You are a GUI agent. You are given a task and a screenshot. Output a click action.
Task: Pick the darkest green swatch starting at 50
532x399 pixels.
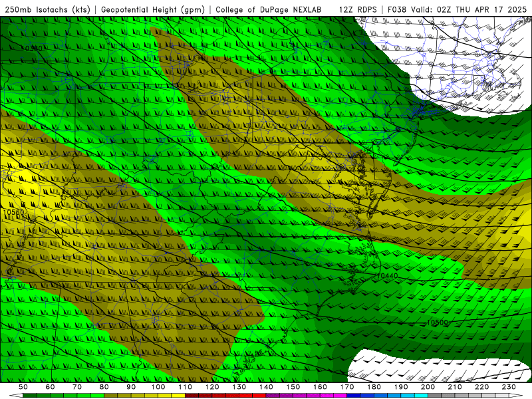click(30, 396)
